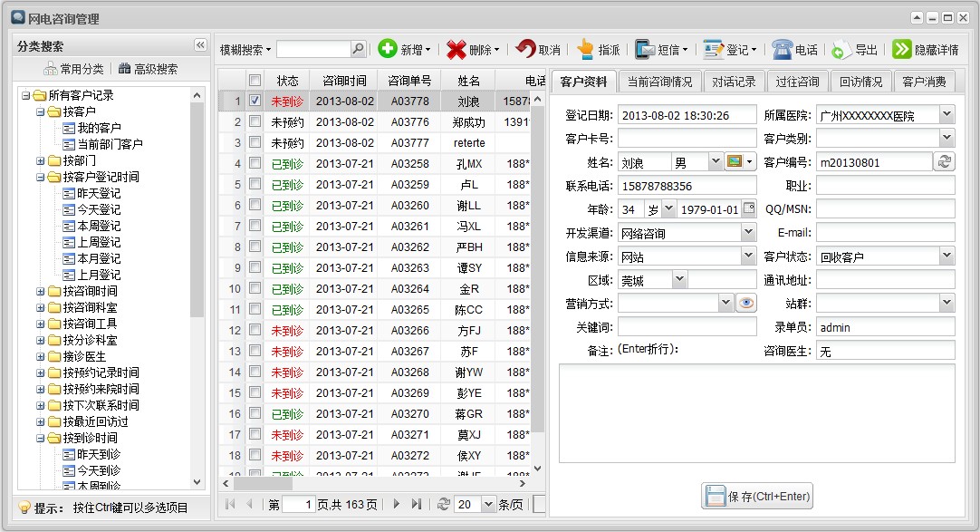Click the last page navigation icon
This screenshot has width=980, height=532.
point(417,504)
